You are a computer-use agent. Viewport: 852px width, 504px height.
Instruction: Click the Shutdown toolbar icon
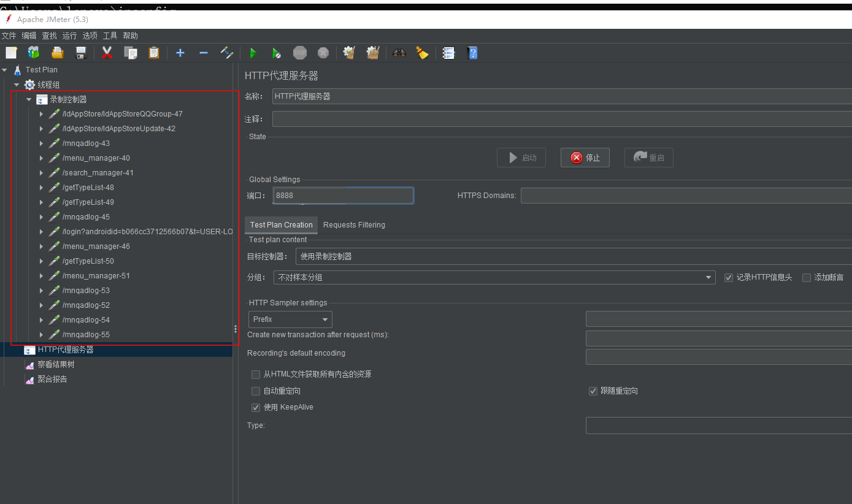pos(323,53)
